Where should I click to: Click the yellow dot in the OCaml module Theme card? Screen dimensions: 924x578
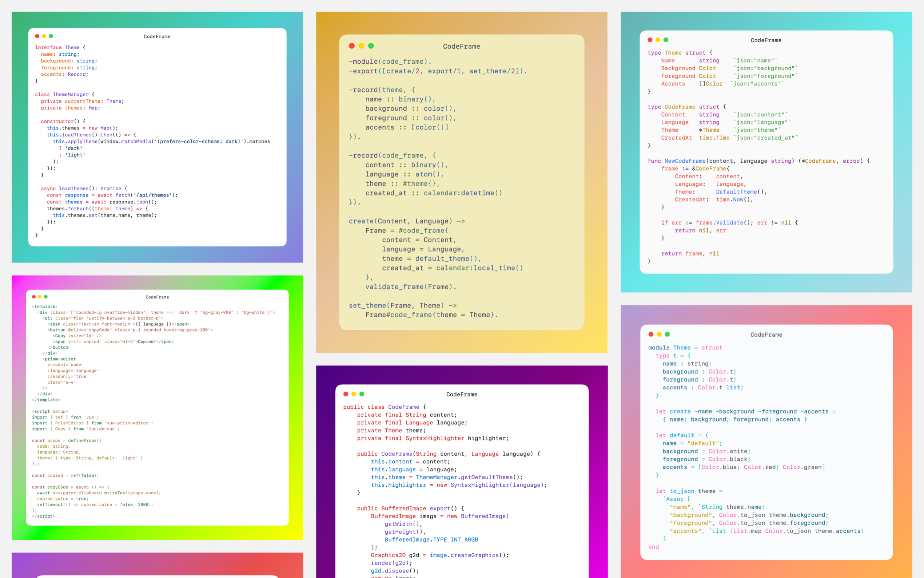(x=659, y=334)
